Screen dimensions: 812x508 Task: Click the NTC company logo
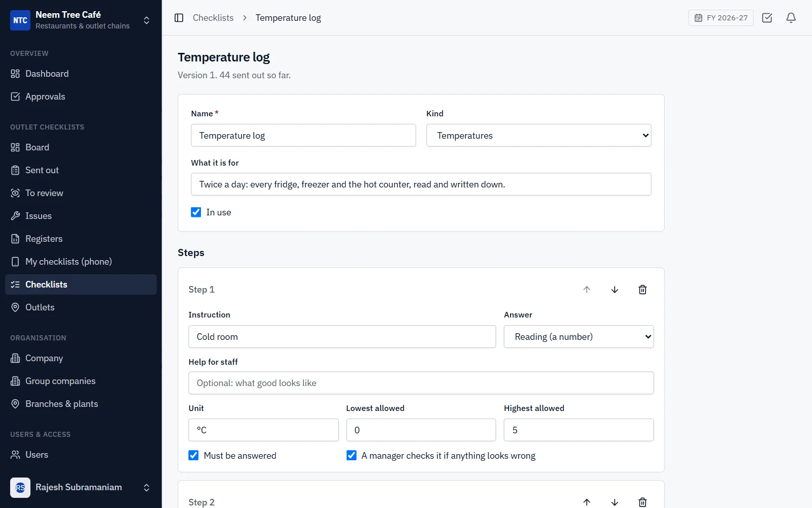tap(20, 20)
